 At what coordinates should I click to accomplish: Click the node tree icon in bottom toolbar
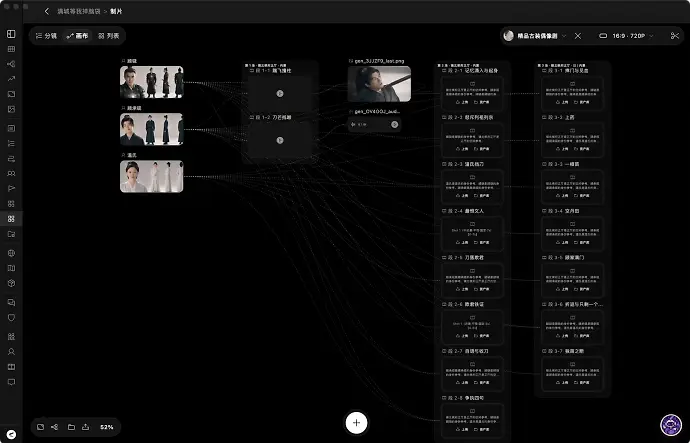click(x=55, y=427)
